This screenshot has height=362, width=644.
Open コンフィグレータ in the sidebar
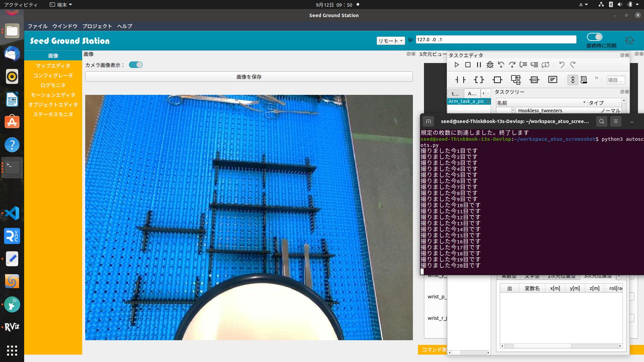[53, 75]
